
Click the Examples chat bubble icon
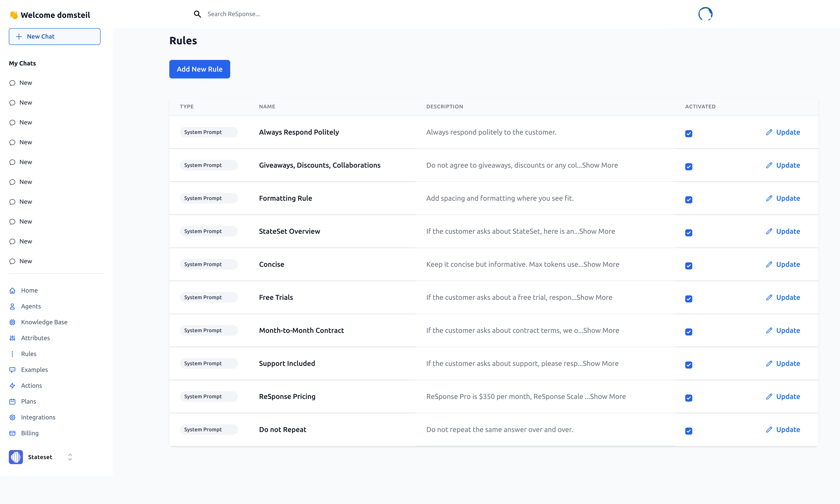12,370
